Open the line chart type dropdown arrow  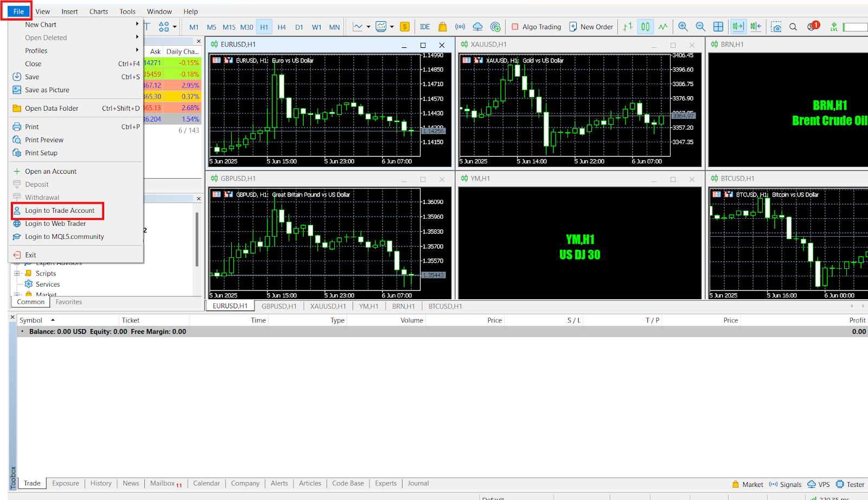368,27
